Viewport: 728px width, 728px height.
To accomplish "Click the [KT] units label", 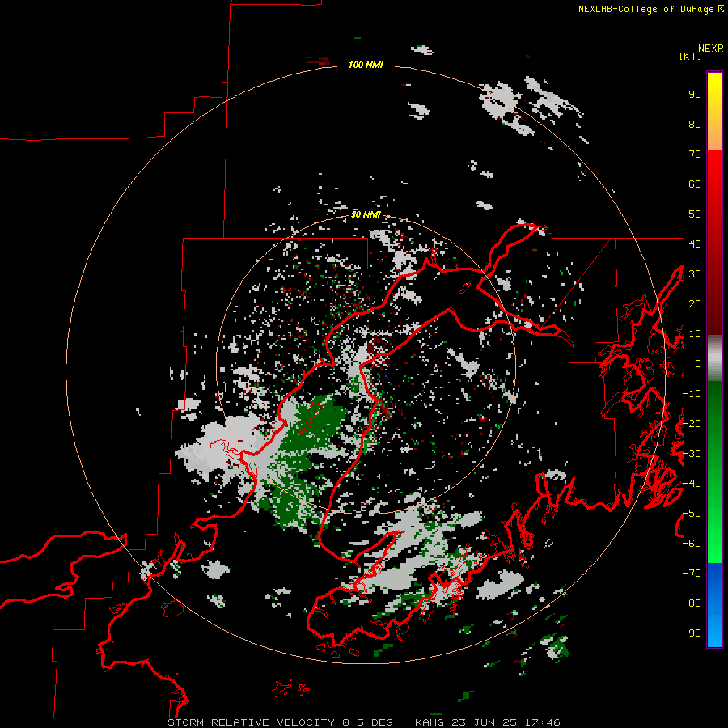I will point(690,56).
